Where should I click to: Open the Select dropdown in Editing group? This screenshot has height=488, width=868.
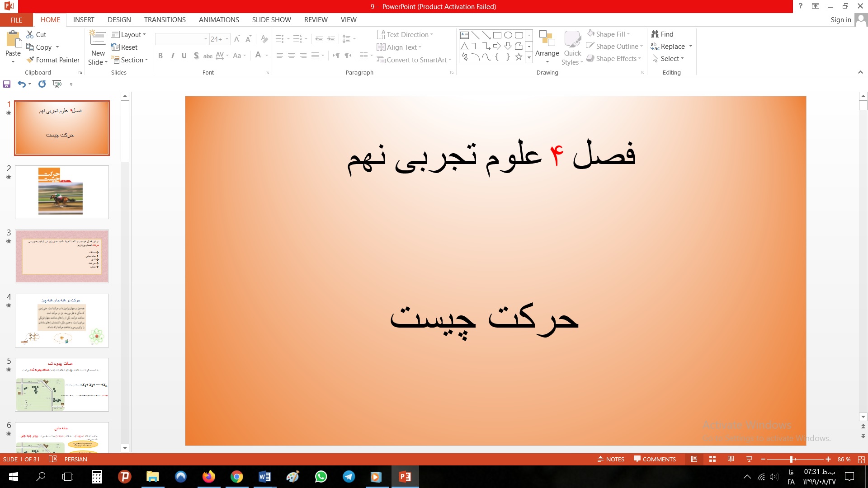coord(668,59)
